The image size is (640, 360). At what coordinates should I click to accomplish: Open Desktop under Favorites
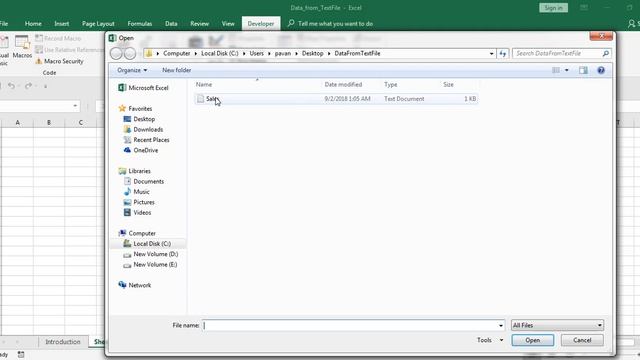pos(139,119)
